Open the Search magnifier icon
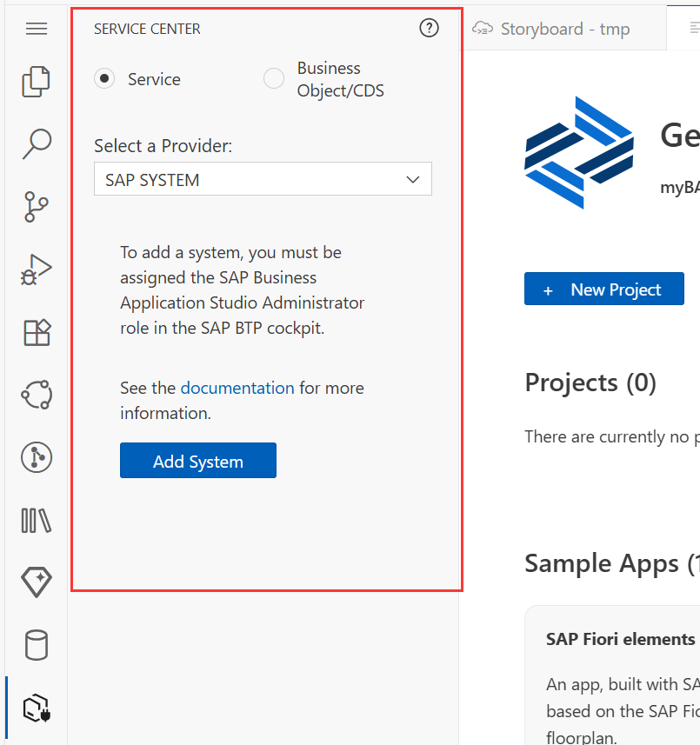Screen dimensions: 700x745 click(x=37, y=143)
